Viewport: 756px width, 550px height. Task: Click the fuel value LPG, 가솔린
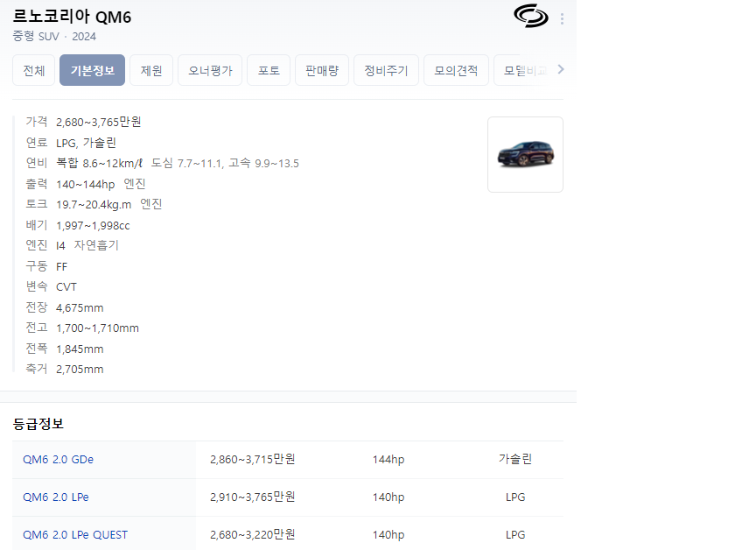tap(87, 143)
